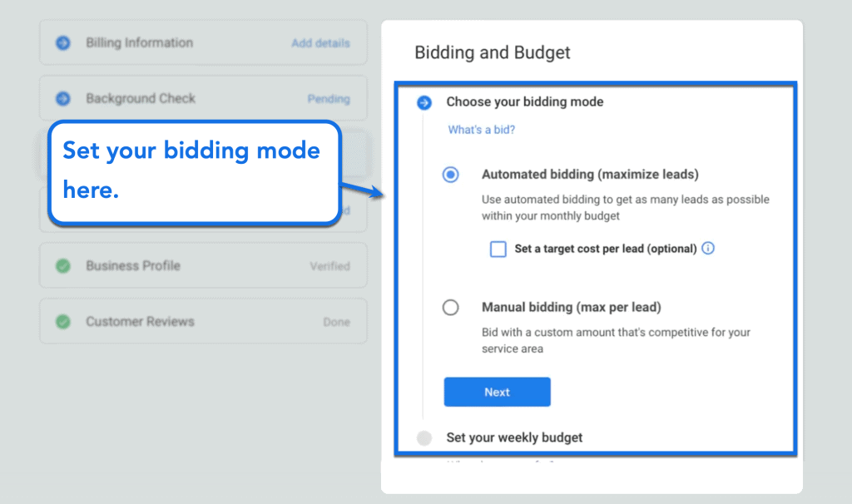Click Manual bidding (max per lead) label
This screenshot has width=852, height=504.
point(571,308)
